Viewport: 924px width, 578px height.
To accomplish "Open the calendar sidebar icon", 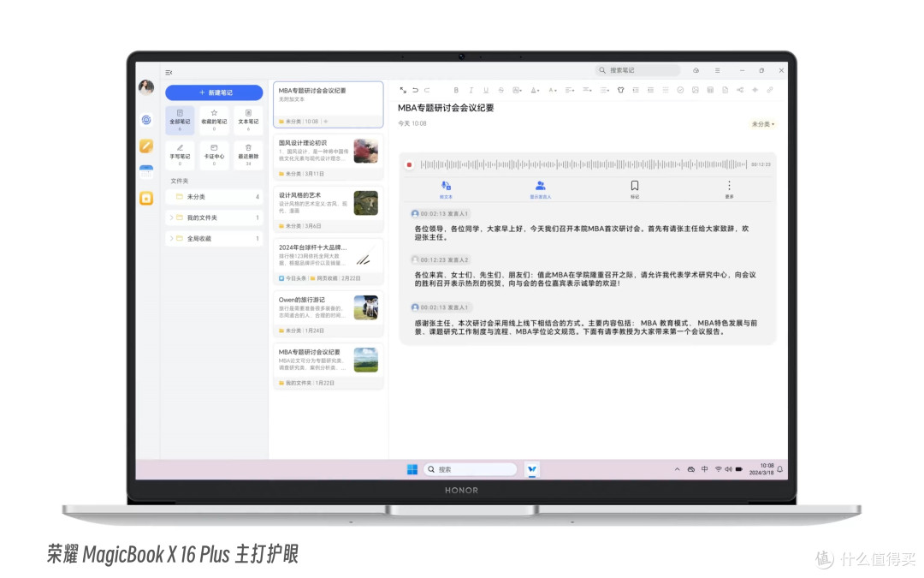I will [146, 171].
